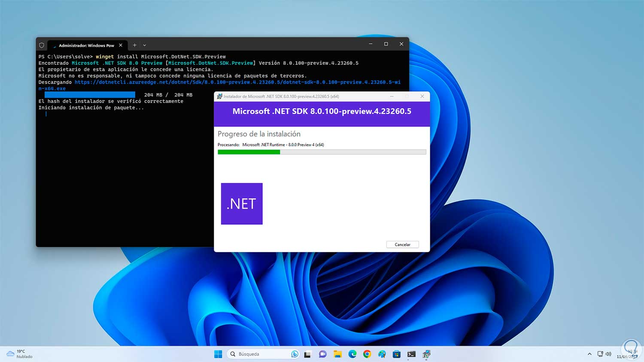This screenshot has width=644, height=362.
Task: Click the installer icon in its title bar
Action: pos(219,97)
